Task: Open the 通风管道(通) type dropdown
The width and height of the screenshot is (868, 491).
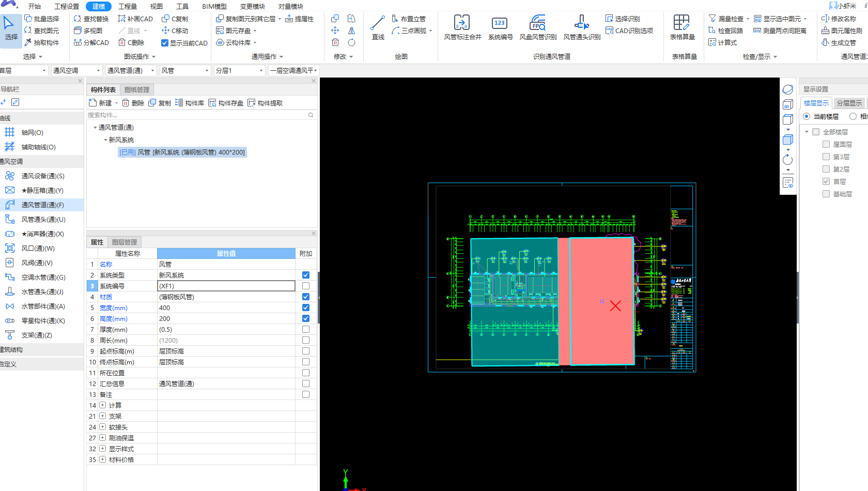Action: [x=131, y=70]
